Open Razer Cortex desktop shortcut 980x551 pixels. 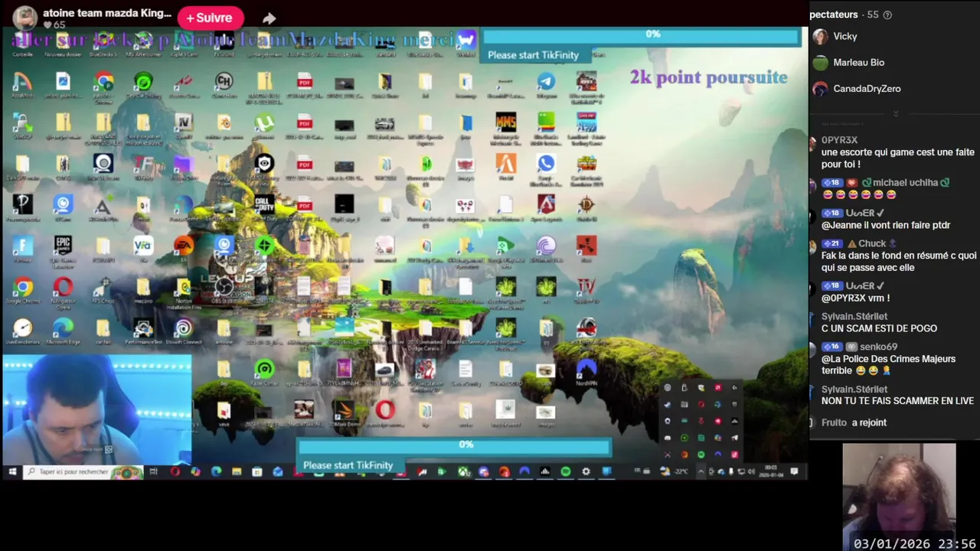click(264, 370)
